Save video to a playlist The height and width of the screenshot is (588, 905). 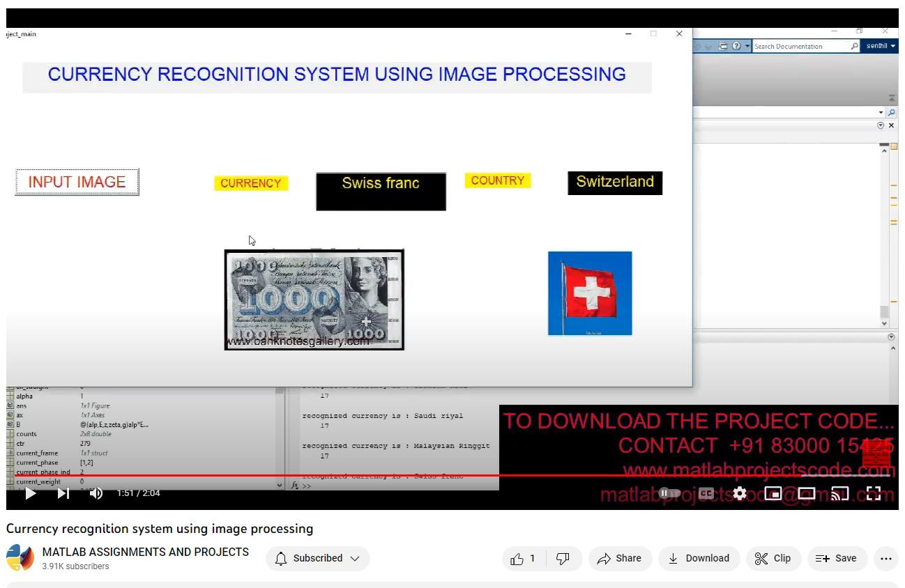[837, 558]
